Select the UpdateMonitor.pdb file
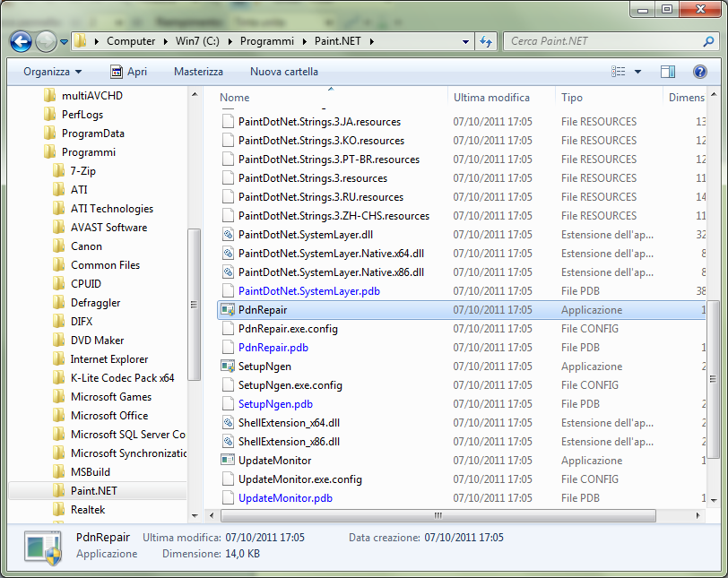The image size is (728, 578). (285, 497)
